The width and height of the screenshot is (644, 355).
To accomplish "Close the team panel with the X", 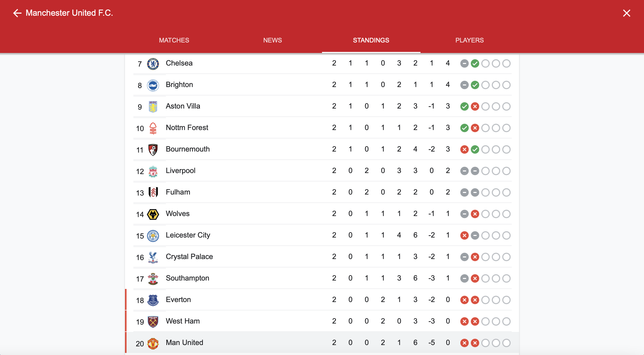I will point(626,13).
